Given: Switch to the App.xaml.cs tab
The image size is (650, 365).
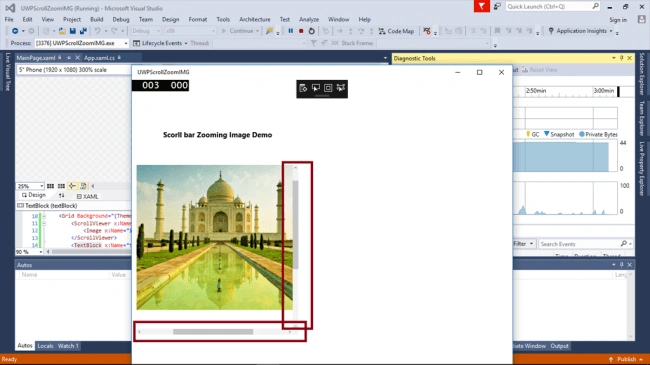Looking at the screenshot, I should pyautogui.click(x=99, y=58).
